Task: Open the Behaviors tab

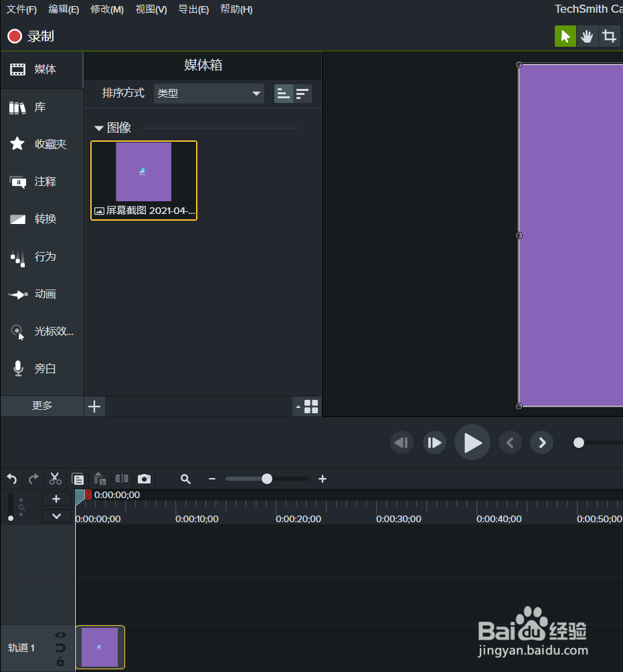Action: tap(41, 257)
